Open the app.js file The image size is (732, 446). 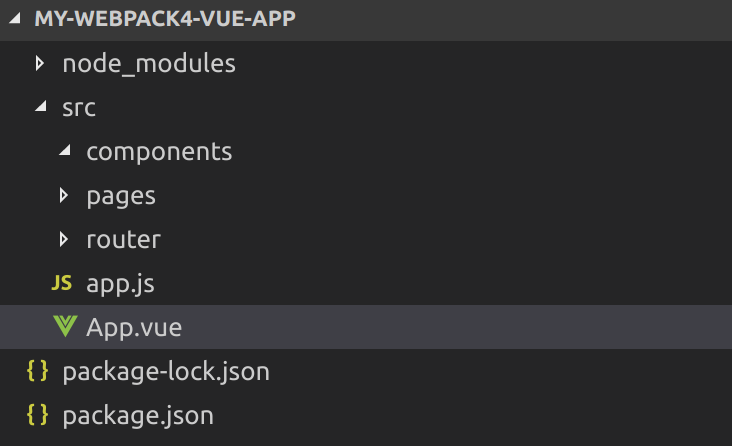click(x=120, y=283)
